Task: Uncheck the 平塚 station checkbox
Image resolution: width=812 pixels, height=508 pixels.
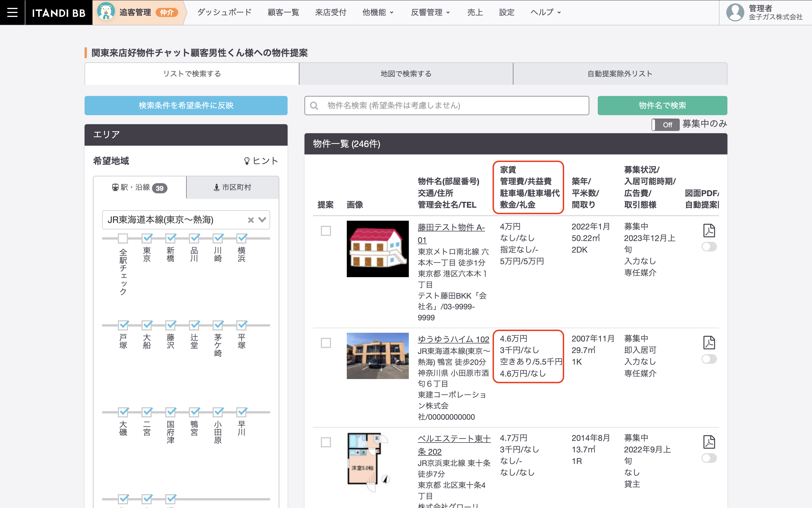Action: [242, 325]
